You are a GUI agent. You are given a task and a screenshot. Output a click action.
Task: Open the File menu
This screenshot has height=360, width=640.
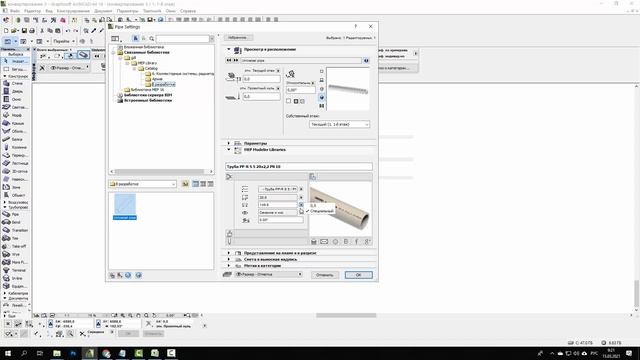pyautogui.click(x=15, y=11)
